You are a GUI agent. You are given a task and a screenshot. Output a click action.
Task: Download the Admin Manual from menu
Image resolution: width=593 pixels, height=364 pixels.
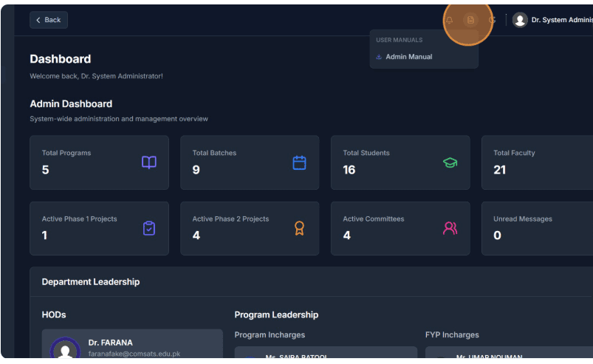(424, 57)
